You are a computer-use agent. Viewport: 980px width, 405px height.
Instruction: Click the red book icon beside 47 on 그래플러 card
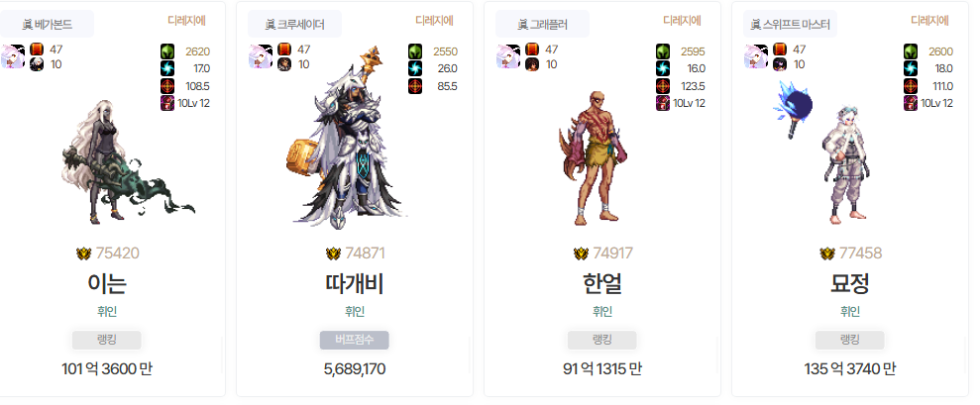point(532,50)
